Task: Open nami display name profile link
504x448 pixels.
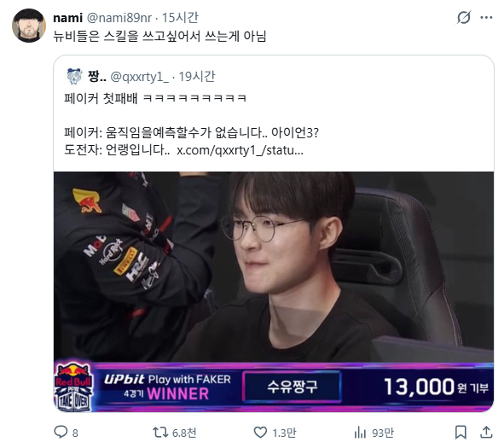Action: point(68,18)
